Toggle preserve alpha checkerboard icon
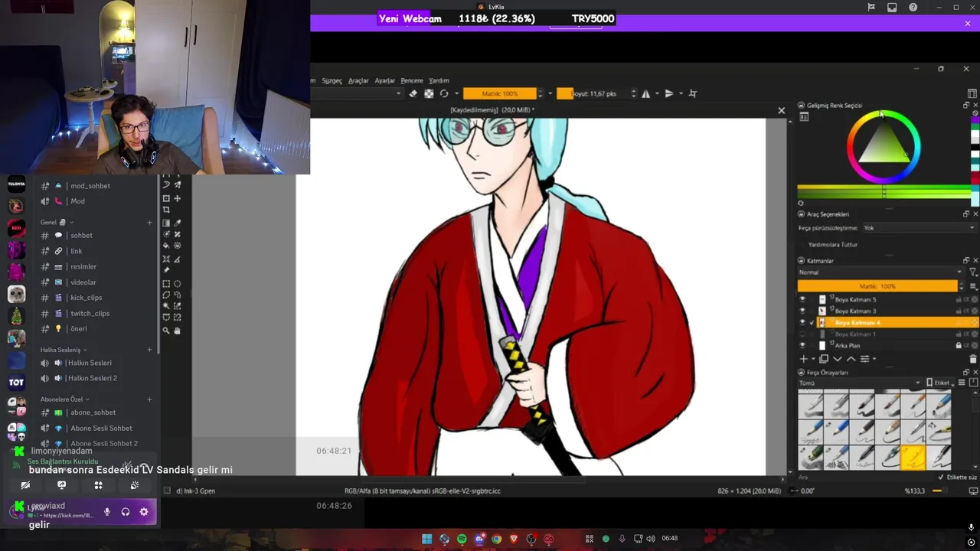The height and width of the screenshot is (551, 980). pyautogui.click(x=429, y=93)
